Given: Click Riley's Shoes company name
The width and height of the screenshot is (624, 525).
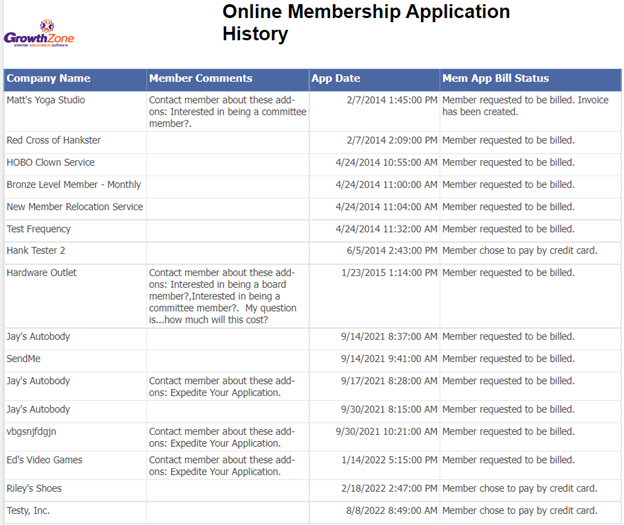Looking at the screenshot, I should tap(34, 488).
